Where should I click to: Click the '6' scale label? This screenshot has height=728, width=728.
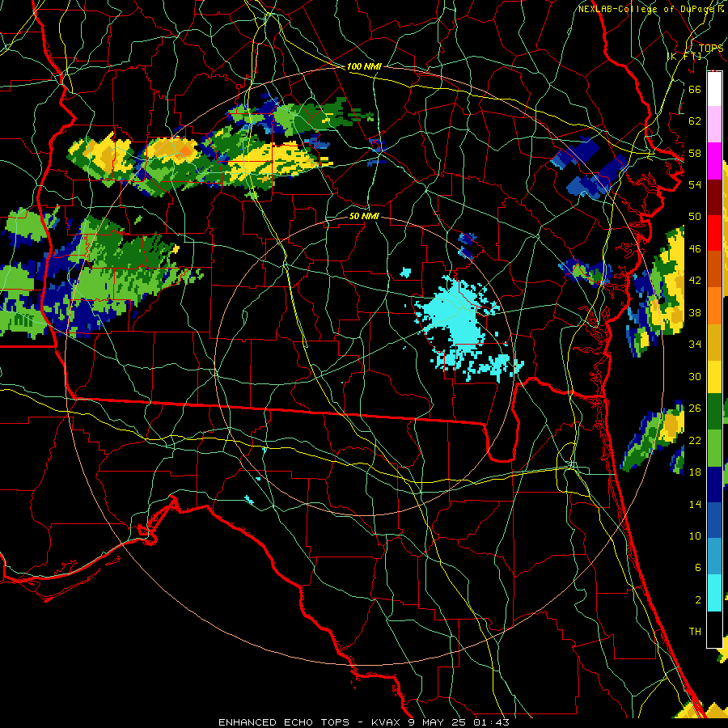[x=697, y=568]
